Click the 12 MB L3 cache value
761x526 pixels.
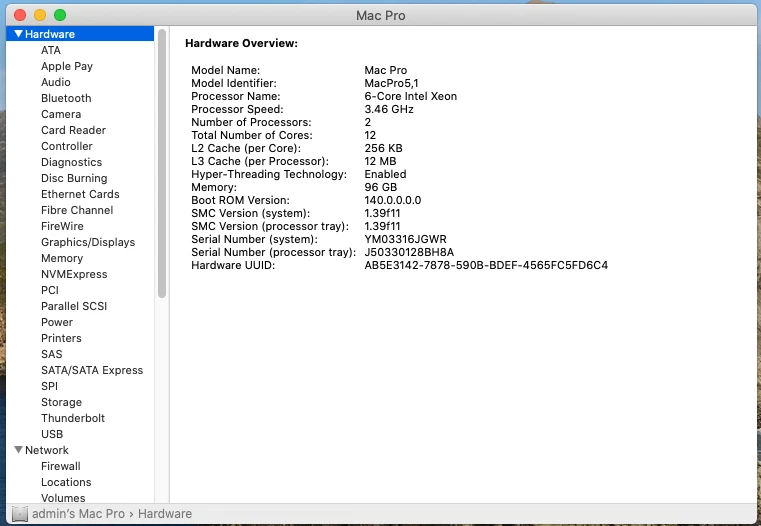[x=380, y=161]
